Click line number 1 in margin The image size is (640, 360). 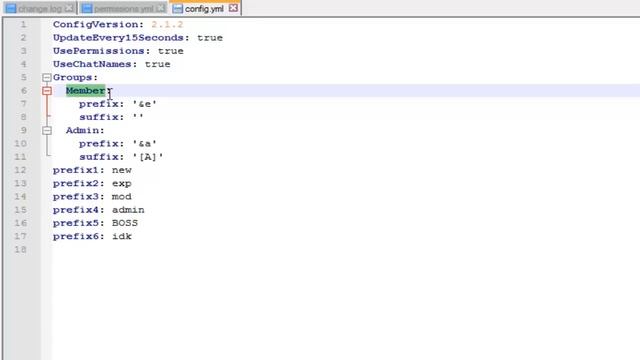click(x=23, y=24)
